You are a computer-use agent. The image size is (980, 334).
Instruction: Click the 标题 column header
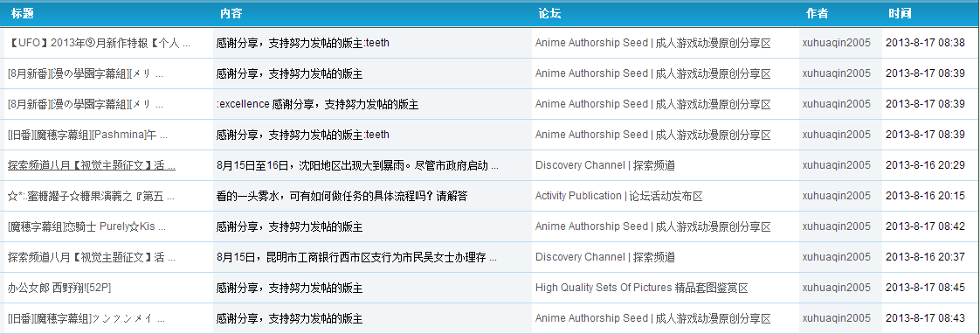(x=22, y=14)
